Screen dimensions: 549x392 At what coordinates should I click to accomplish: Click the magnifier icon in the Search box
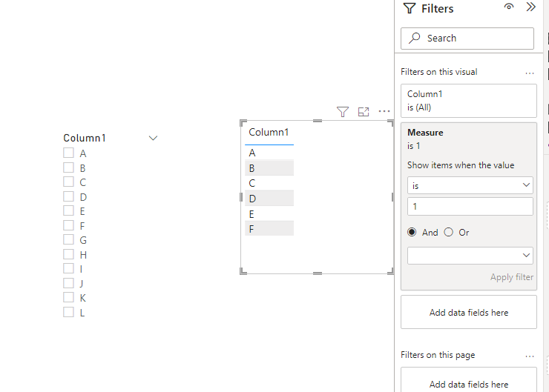(415, 38)
